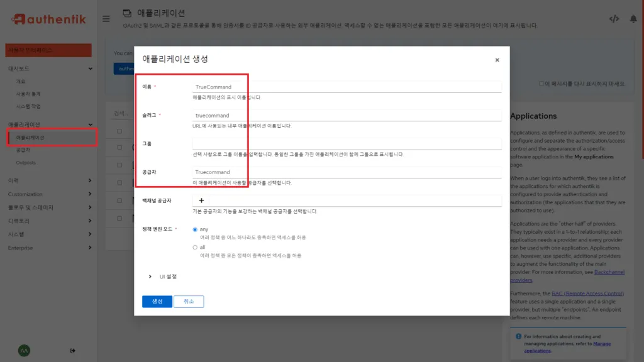The height and width of the screenshot is (362, 644).
Task: Click 생성 to create the application
Action: pos(157,301)
